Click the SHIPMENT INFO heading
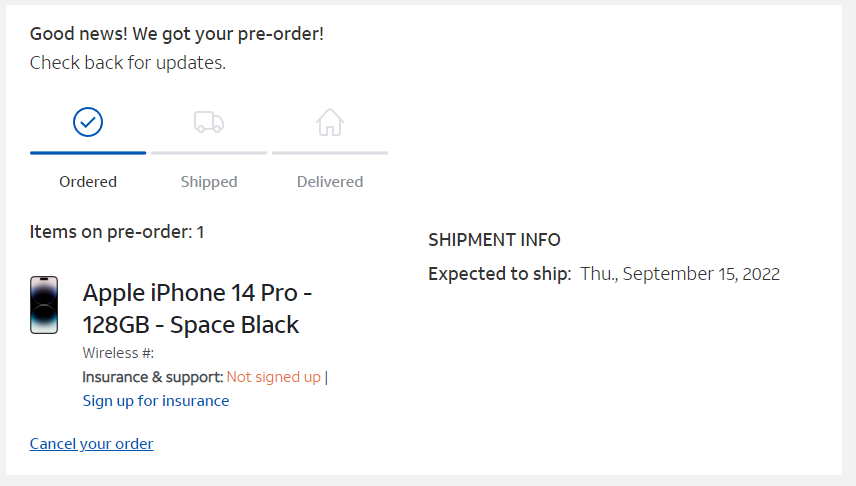 pos(494,240)
